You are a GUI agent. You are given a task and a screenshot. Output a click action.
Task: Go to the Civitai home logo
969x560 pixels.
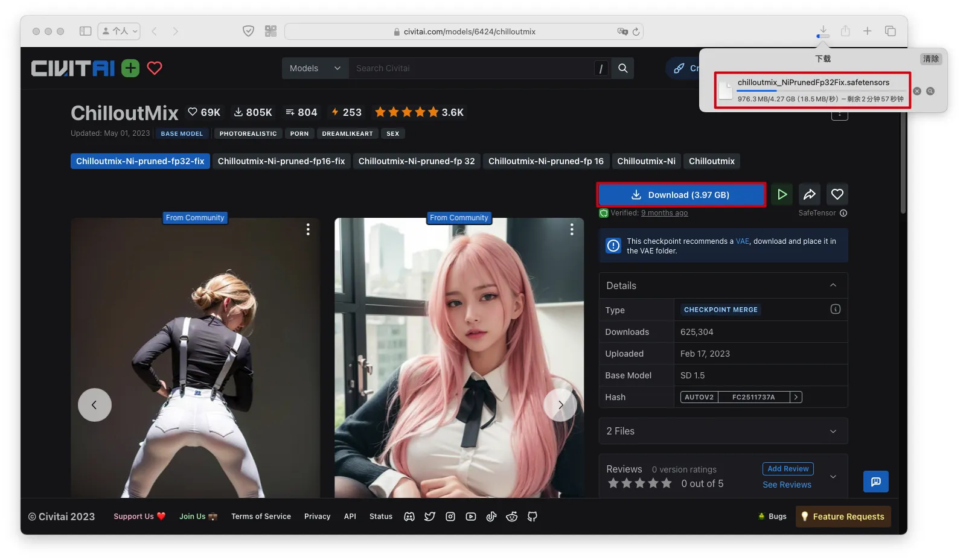(x=73, y=68)
